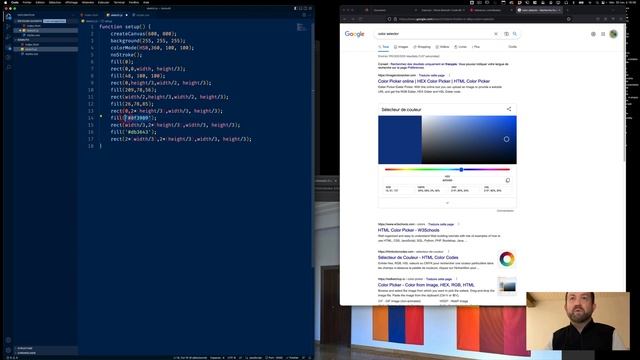Switch to index.html editor tab
The image size is (640, 360).
pos(91,15)
